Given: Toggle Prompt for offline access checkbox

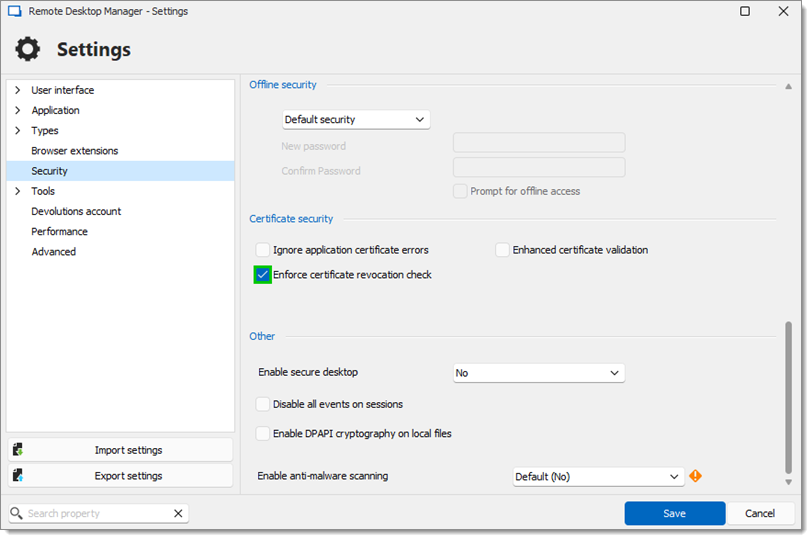Looking at the screenshot, I should (460, 191).
